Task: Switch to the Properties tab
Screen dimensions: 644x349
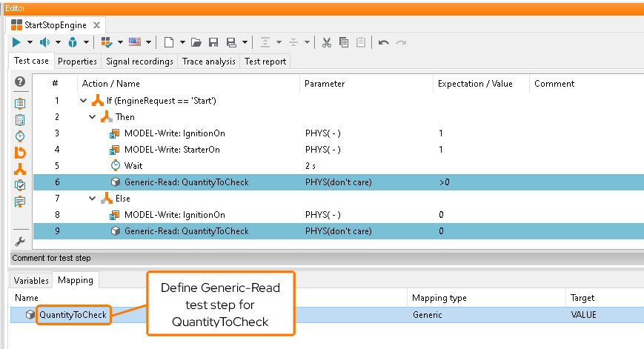Action: [77, 62]
